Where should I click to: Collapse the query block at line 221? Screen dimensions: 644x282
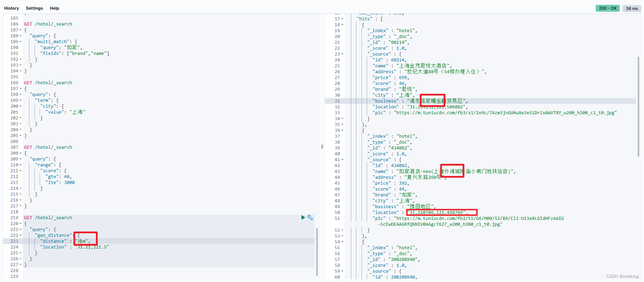(20, 230)
